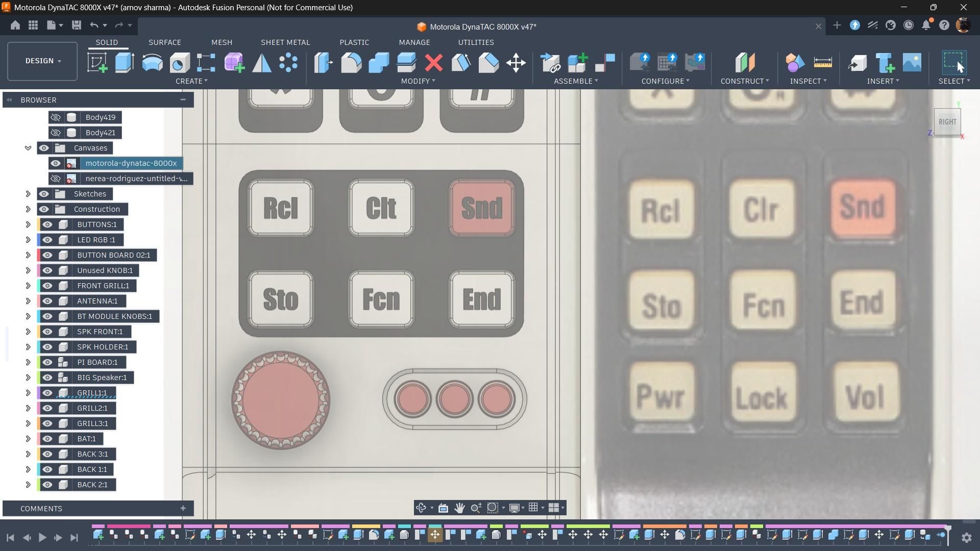The height and width of the screenshot is (551, 980).
Task: Hide the ANTENNA:1 component
Action: pyautogui.click(x=47, y=301)
